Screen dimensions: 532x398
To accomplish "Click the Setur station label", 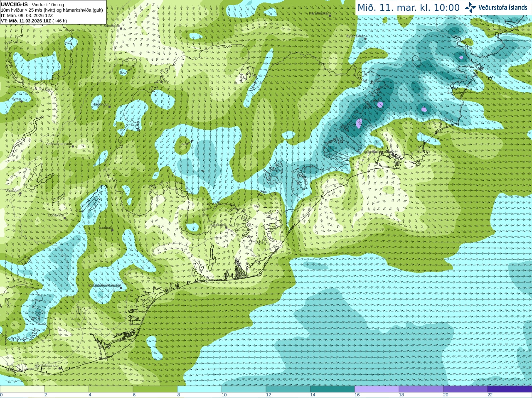I will [x=16, y=99].
